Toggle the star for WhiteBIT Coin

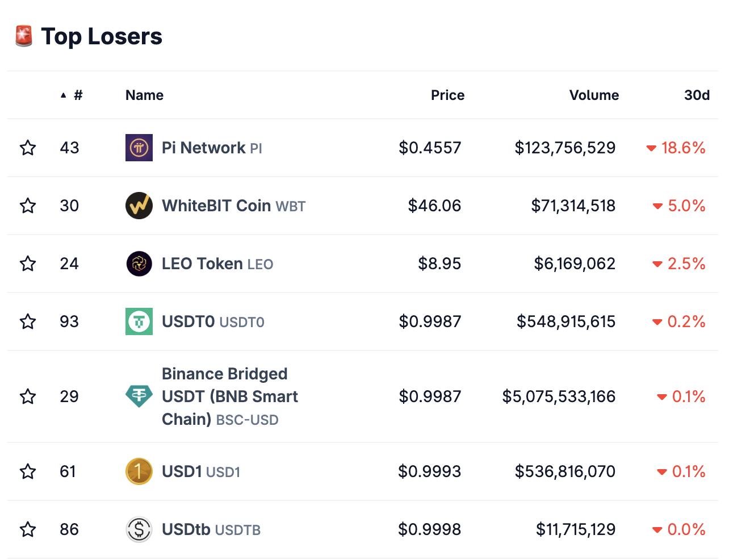point(28,206)
